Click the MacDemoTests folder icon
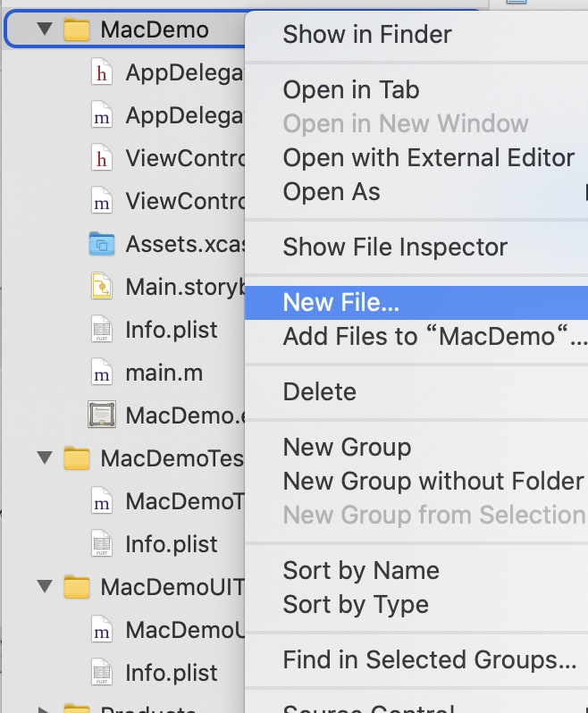The width and height of the screenshot is (588, 713). pyautogui.click(x=78, y=458)
